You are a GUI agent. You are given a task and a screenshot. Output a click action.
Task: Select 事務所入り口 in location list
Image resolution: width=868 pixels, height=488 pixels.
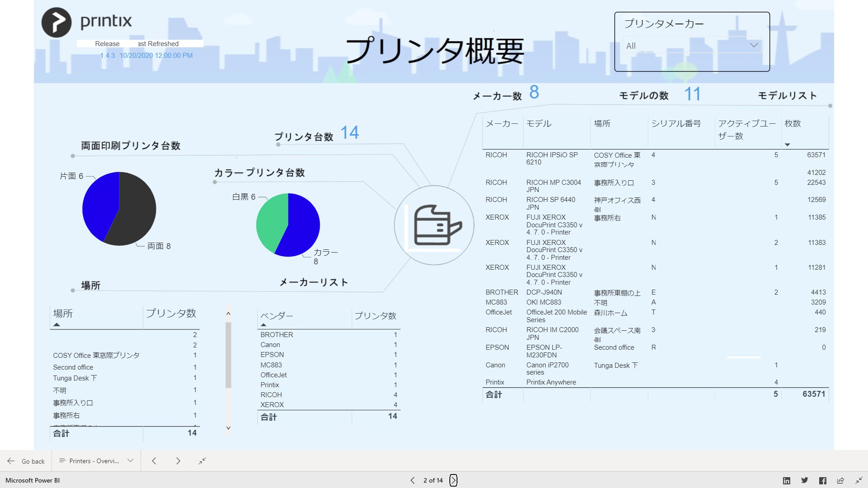pos(73,403)
